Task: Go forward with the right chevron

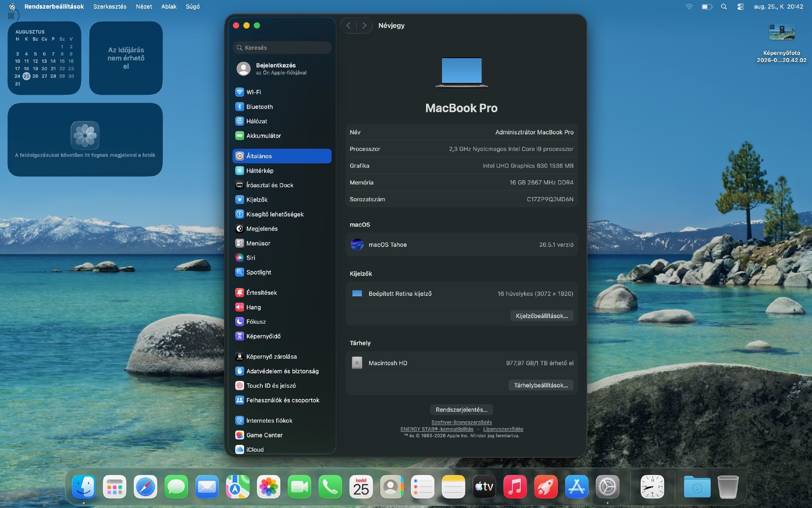Action: click(364, 25)
